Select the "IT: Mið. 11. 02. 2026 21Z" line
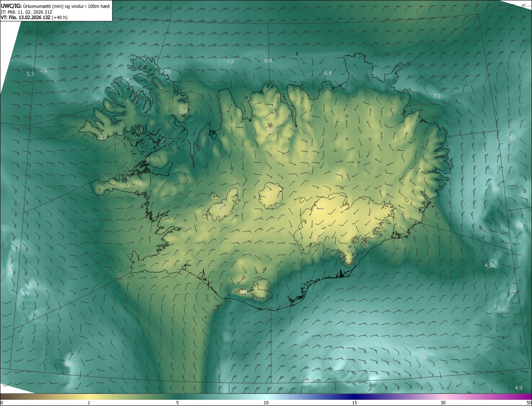This screenshot has width=532, height=406. pyautogui.click(x=27, y=12)
